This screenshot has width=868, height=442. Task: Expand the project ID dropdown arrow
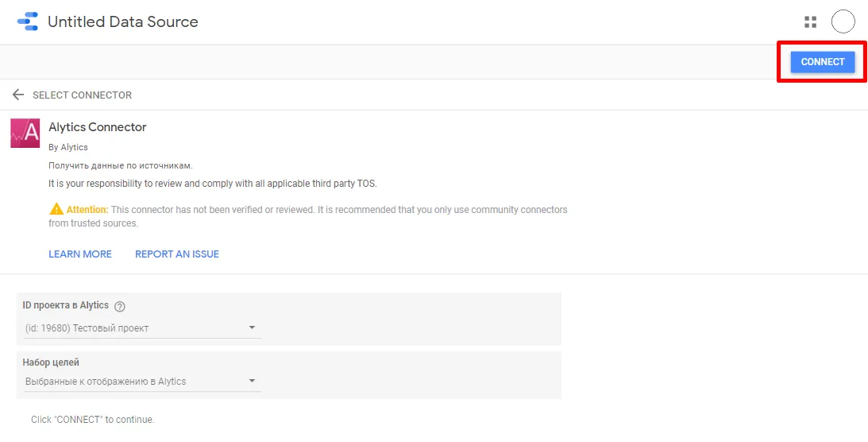click(252, 328)
